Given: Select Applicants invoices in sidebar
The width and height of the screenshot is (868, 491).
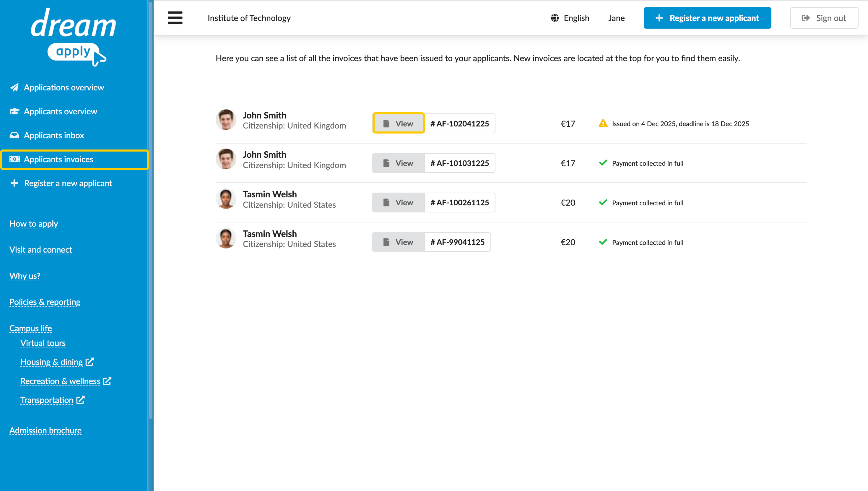Looking at the screenshot, I should point(74,159).
